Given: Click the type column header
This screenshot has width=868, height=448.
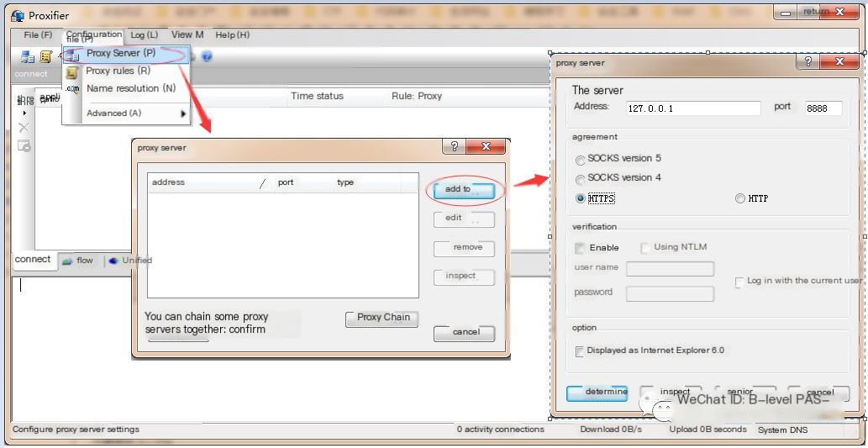Looking at the screenshot, I should pos(366,182).
